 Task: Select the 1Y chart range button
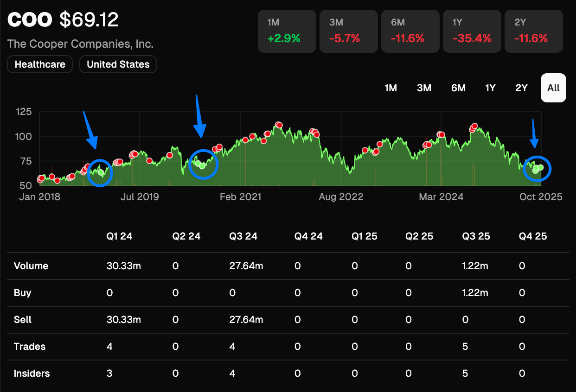(x=490, y=88)
